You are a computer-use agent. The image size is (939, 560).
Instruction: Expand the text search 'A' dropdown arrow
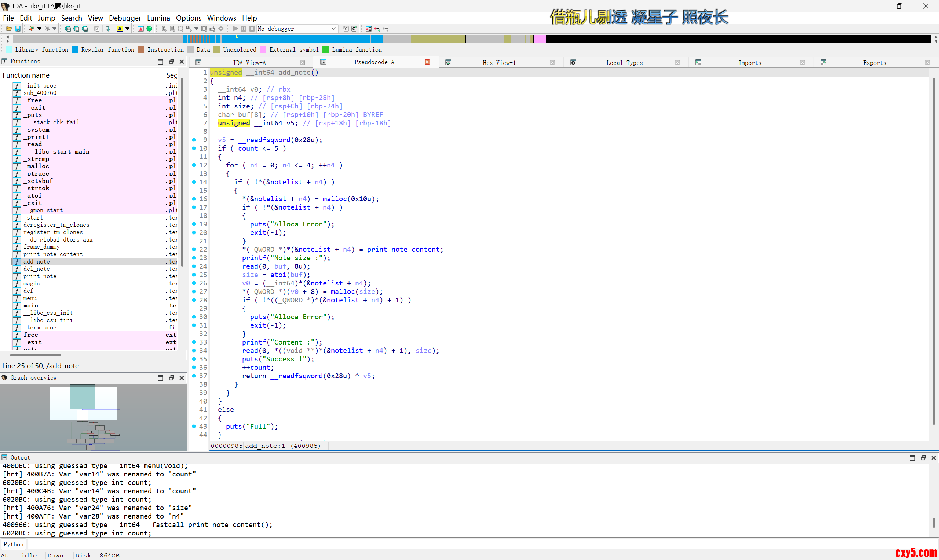(128, 29)
